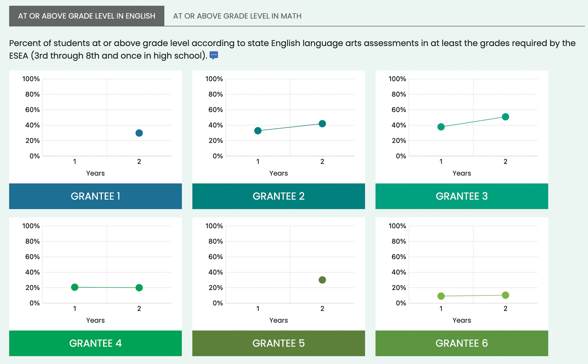Click the GRANTEE 1 banner
This screenshot has width=588, height=364.
tap(95, 196)
